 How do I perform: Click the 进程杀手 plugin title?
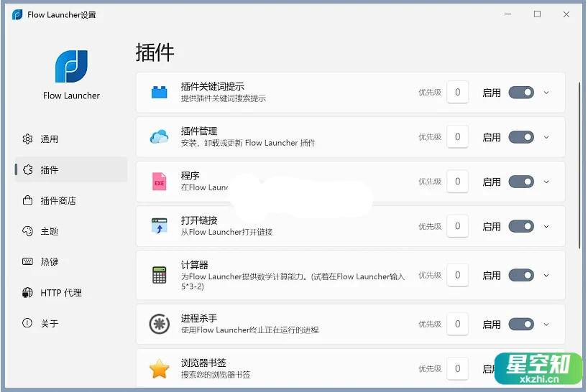199,318
